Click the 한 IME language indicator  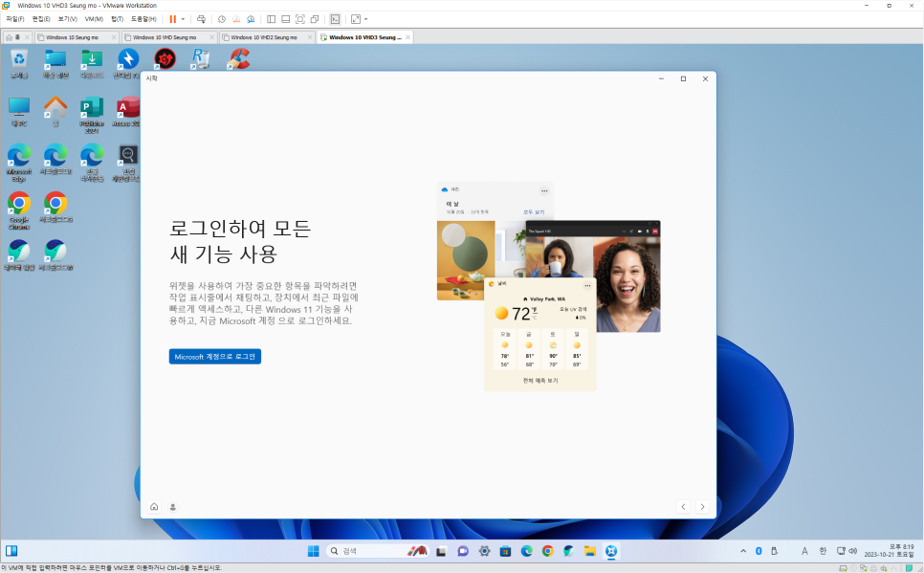(x=823, y=551)
